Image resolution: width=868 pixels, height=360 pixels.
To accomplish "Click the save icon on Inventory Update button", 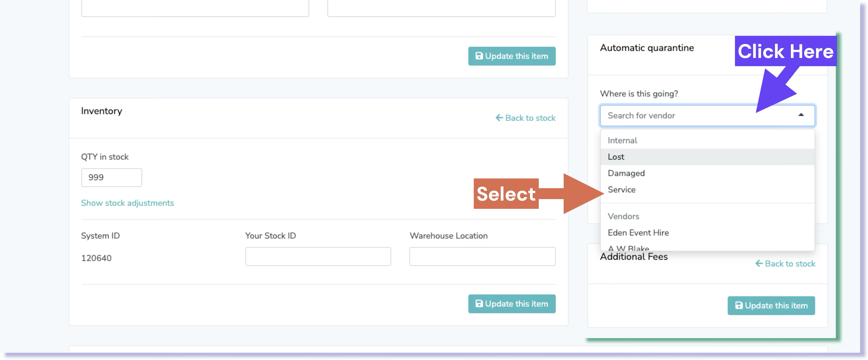I will (x=479, y=304).
